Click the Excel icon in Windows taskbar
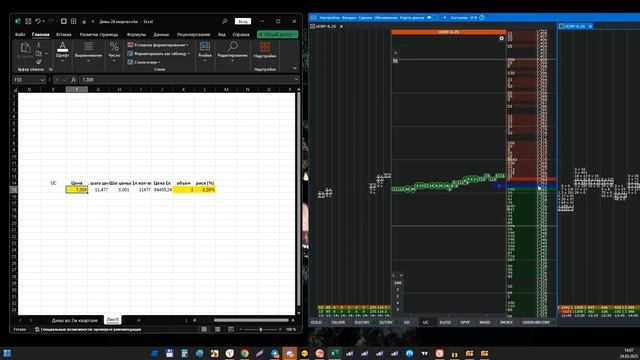Image resolution: width=640 pixels, height=360 pixels. (335, 353)
